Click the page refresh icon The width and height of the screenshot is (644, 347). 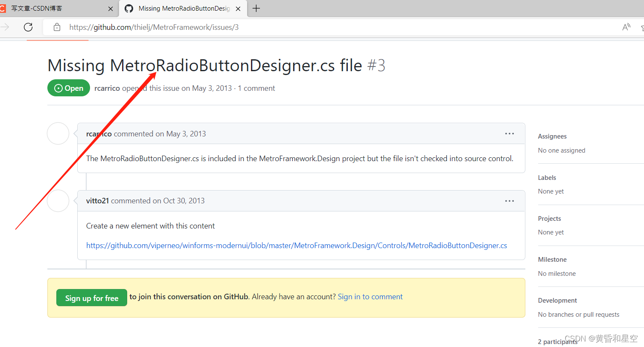pyautogui.click(x=28, y=27)
